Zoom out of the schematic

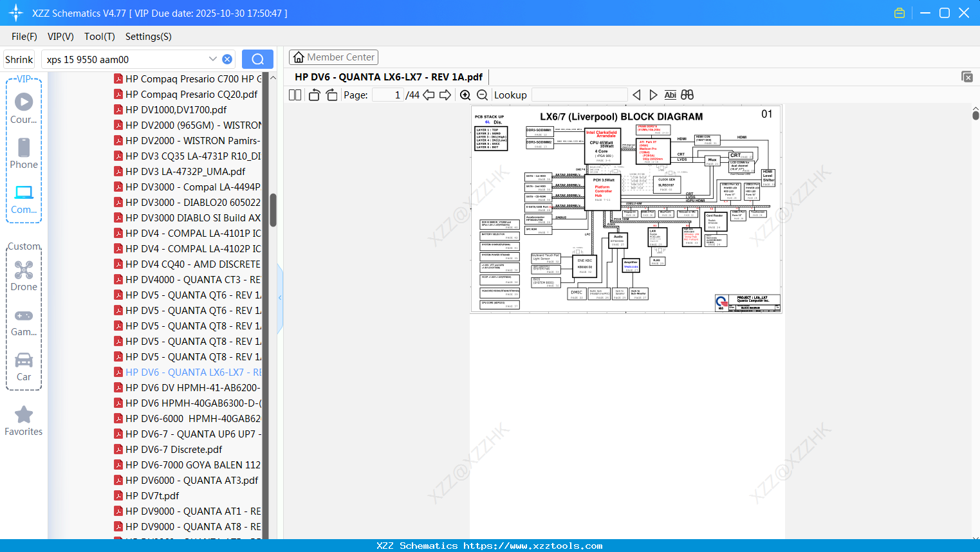click(x=482, y=95)
